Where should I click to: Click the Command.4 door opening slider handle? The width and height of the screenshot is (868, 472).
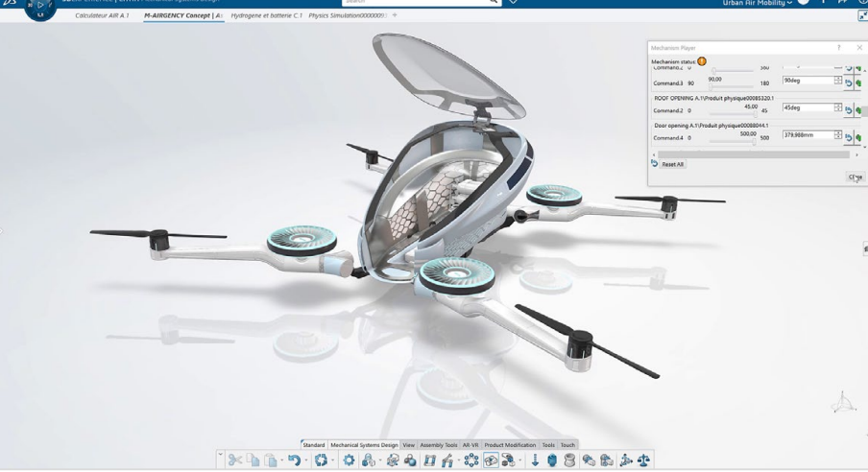754,142
